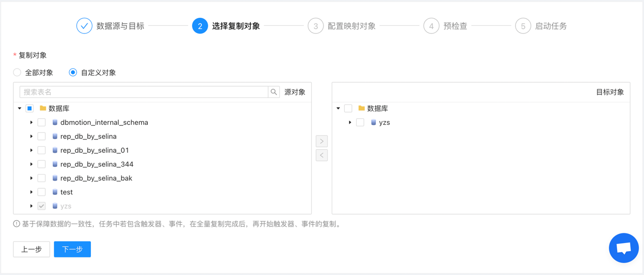Collapse the source 数据库 tree node

pos(20,109)
